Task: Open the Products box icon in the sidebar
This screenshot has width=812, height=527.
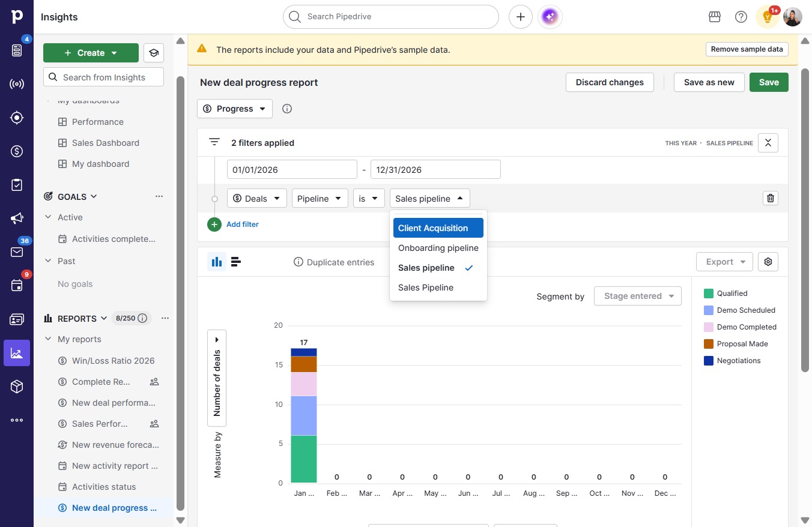Action: click(x=17, y=387)
